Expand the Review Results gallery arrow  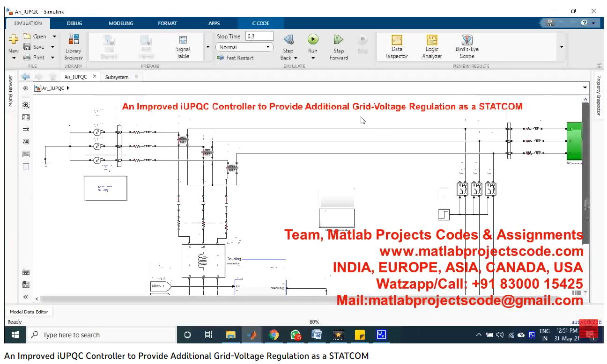(562, 47)
